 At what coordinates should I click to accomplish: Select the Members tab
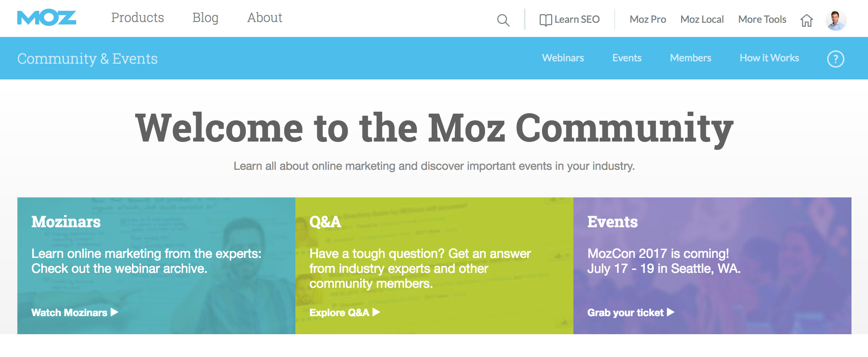pos(690,58)
